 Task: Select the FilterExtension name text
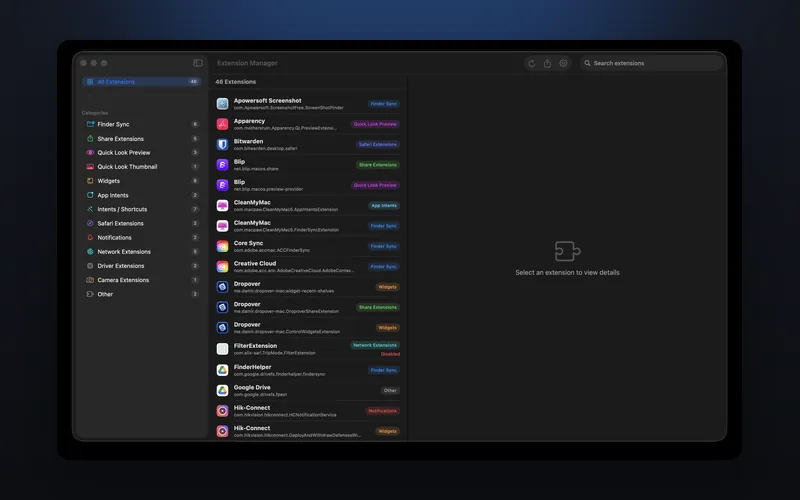[x=255, y=346]
